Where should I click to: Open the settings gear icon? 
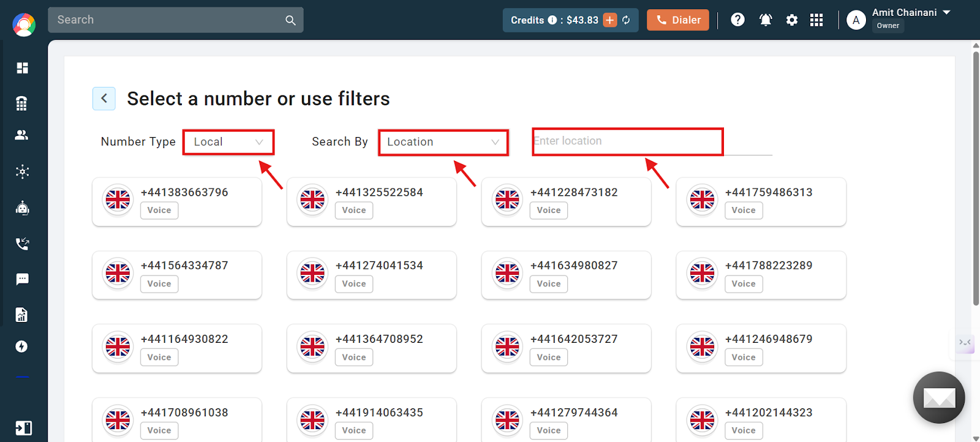click(792, 20)
